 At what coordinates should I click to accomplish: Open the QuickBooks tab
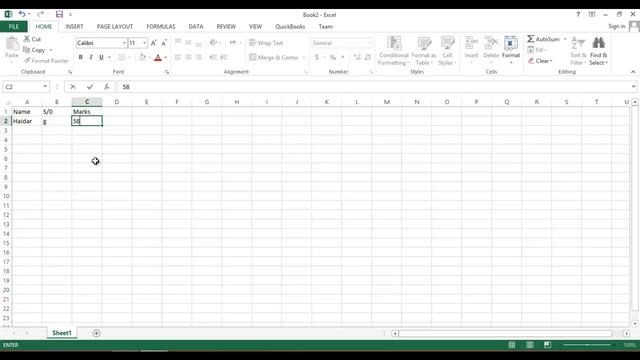290,27
